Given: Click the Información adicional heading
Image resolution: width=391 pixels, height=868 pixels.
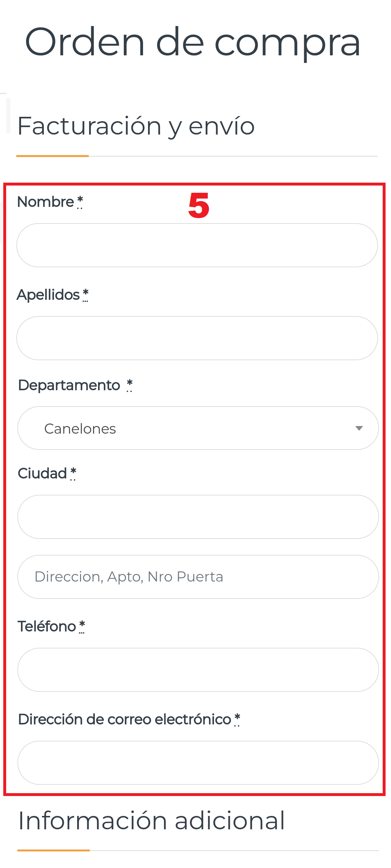Looking at the screenshot, I should point(151,820).
